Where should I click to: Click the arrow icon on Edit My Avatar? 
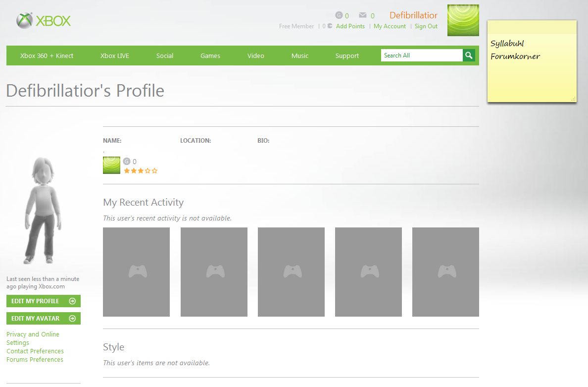72,318
